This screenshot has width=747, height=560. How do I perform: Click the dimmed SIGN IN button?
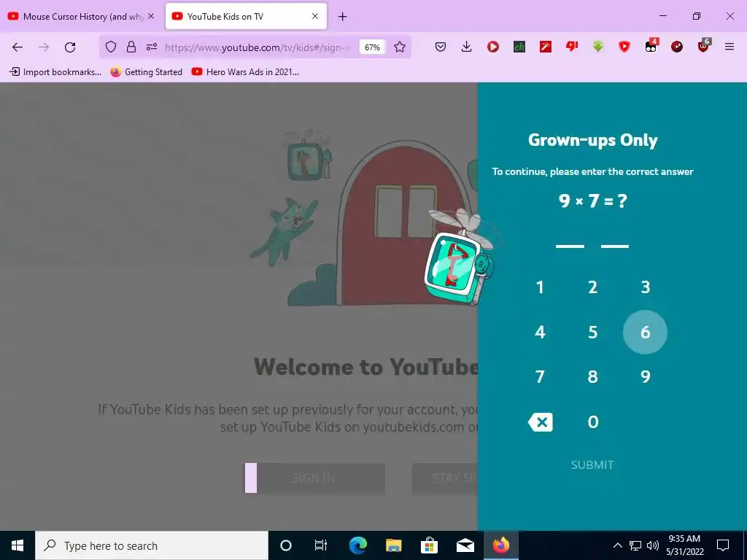click(x=315, y=478)
